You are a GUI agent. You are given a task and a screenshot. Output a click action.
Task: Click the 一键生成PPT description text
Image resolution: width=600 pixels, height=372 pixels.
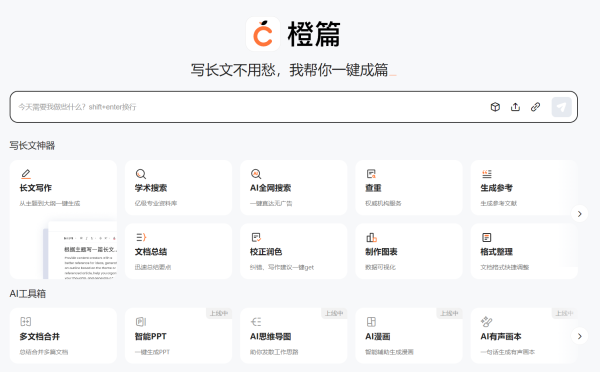[x=152, y=352]
